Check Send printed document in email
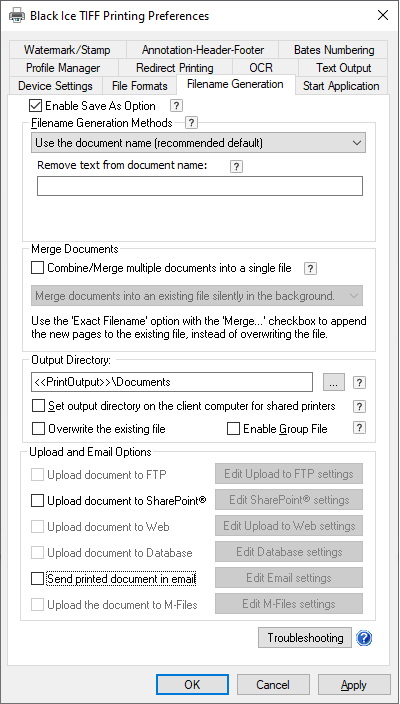Viewport: 400px width, 704px height. 37,579
